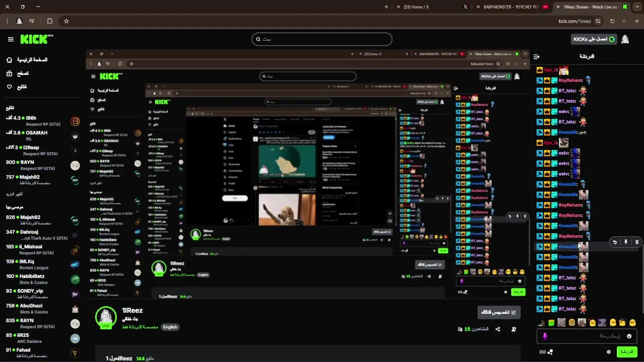The image size is (644, 362).
Task: Open the browser profile icon
Action: point(19,21)
